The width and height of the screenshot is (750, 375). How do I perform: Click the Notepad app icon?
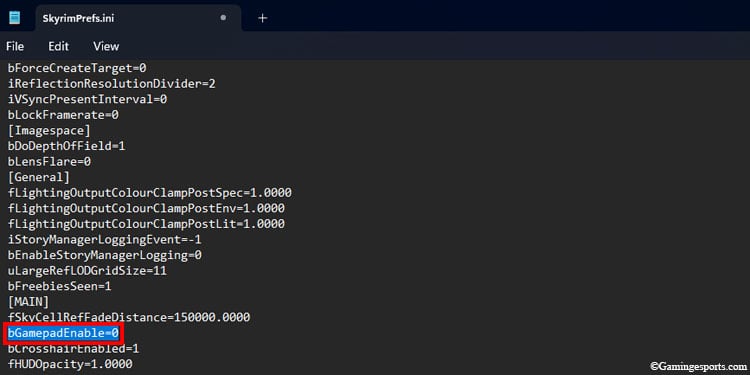click(x=15, y=18)
